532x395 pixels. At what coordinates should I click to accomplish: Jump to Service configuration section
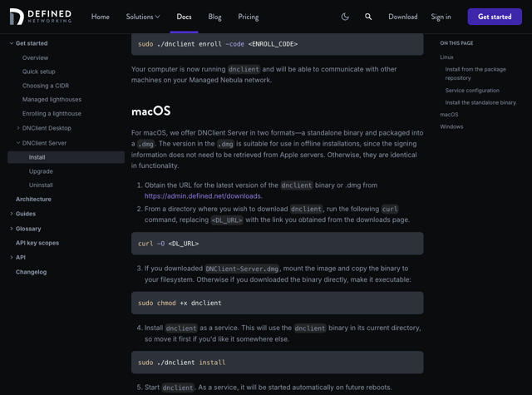pos(472,91)
